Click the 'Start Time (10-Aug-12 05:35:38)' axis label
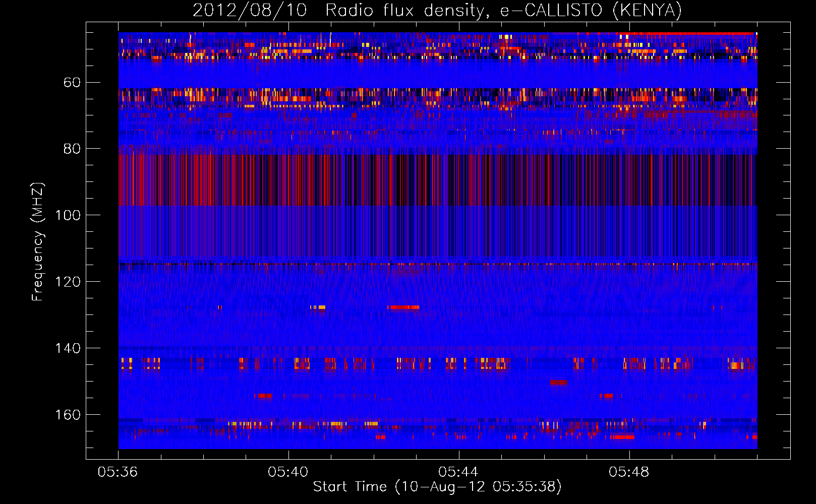 coord(437,487)
